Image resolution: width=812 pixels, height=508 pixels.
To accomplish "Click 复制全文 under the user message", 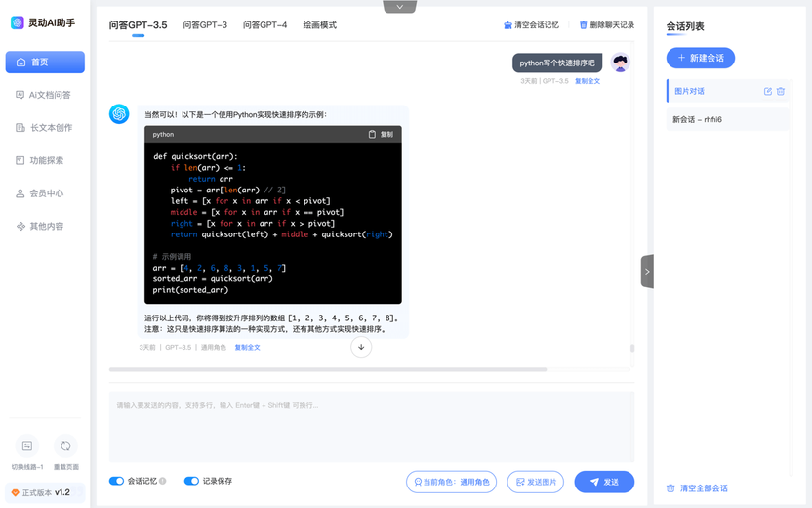I will click(588, 81).
